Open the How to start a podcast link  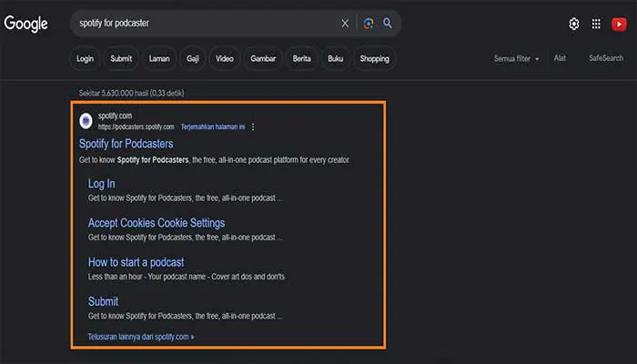click(136, 262)
